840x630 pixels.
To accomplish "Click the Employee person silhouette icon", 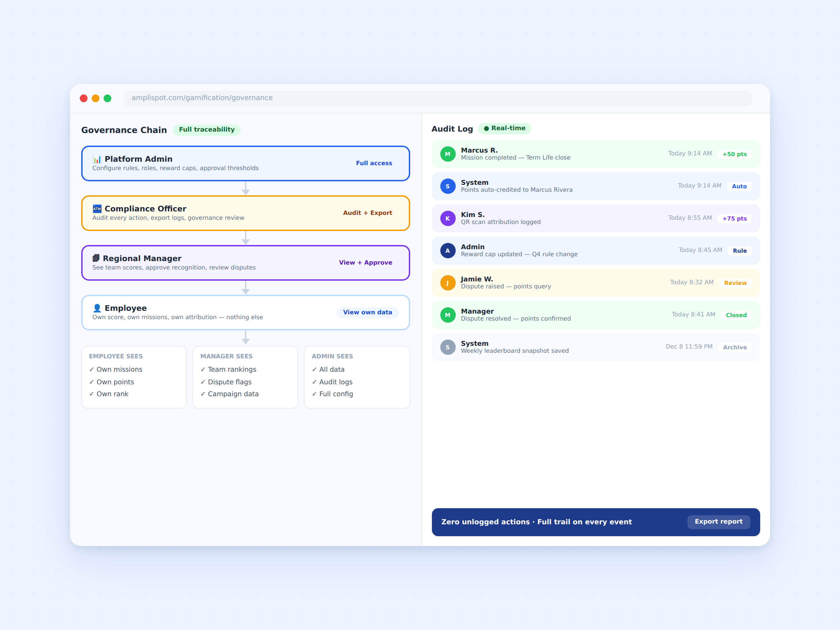I will pos(97,308).
